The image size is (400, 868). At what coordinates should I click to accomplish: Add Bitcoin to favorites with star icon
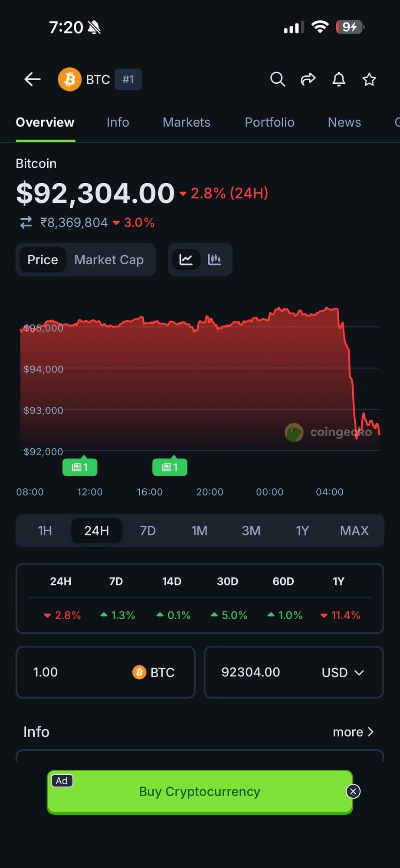point(369,79)
